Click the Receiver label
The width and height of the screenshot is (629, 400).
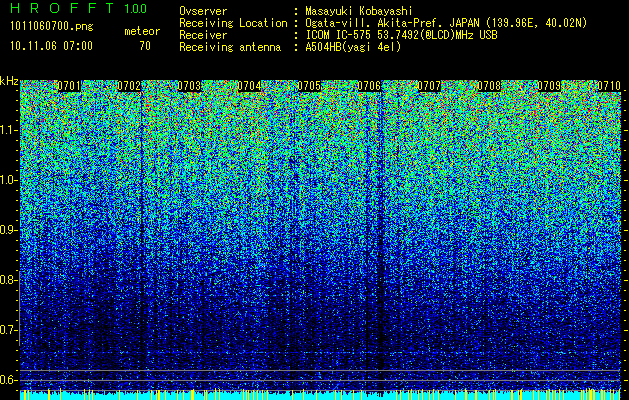point(203,35)
